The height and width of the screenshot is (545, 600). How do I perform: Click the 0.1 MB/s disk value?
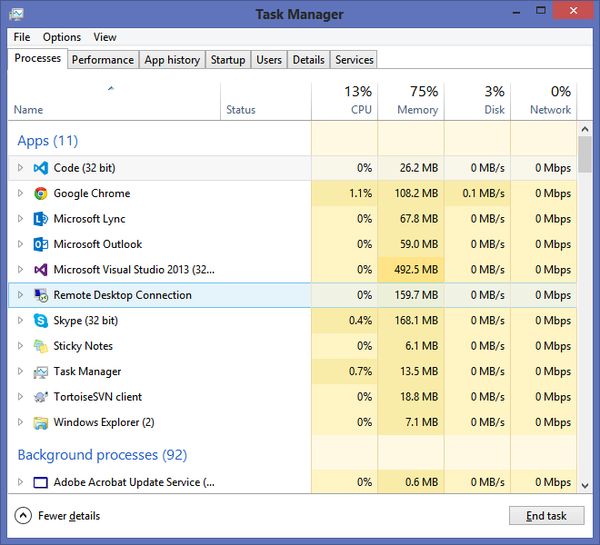[x=483, y=193]
